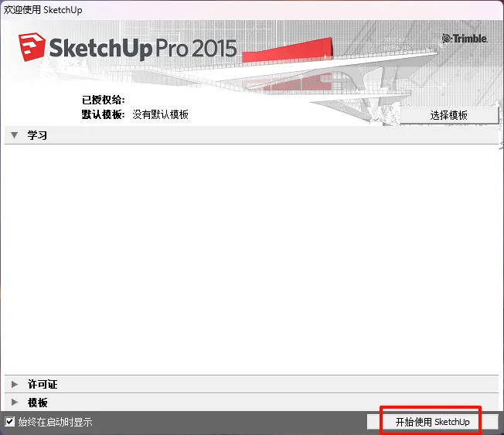Click the Trimble logo
Image resolution: width=504 pixels, height=435 pixels.
point(465,39)
